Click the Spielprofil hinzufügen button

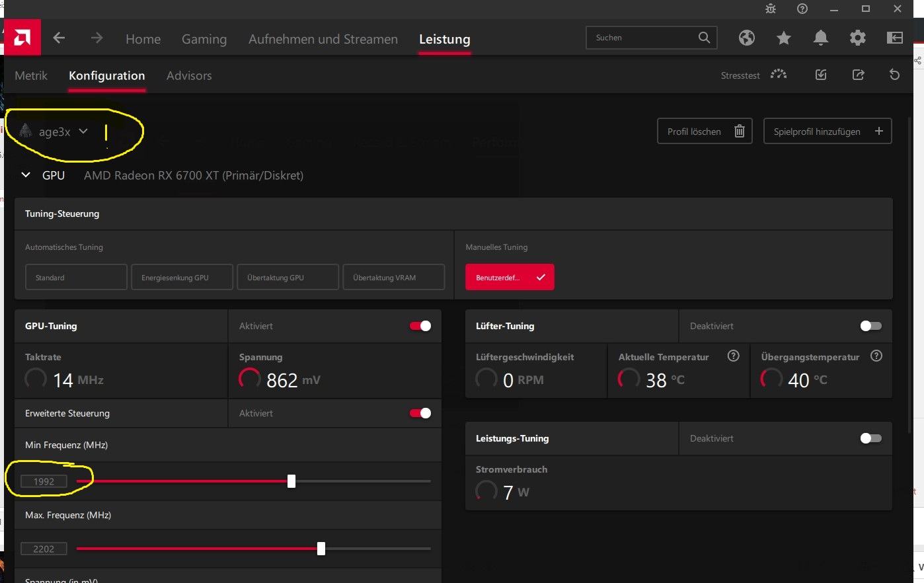[828, 131]
